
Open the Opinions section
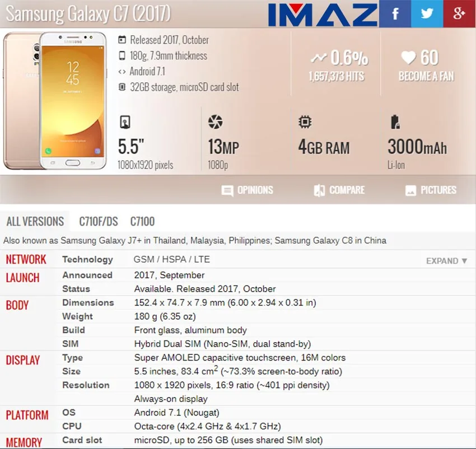pos(255,190)
